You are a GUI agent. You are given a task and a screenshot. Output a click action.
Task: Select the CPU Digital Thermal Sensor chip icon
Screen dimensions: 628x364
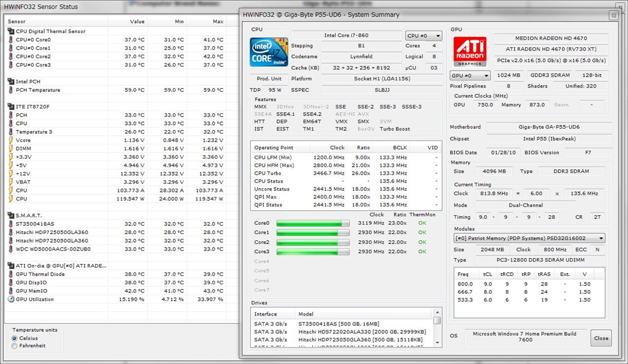[10, 31]
